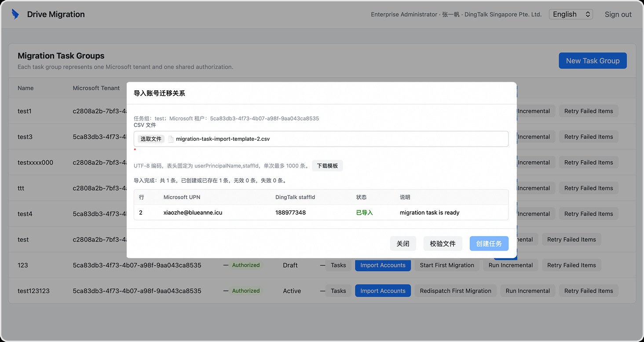Close the dialog with 关闭
The width and height of the screenshot is (644, 342).
[403, 243]
